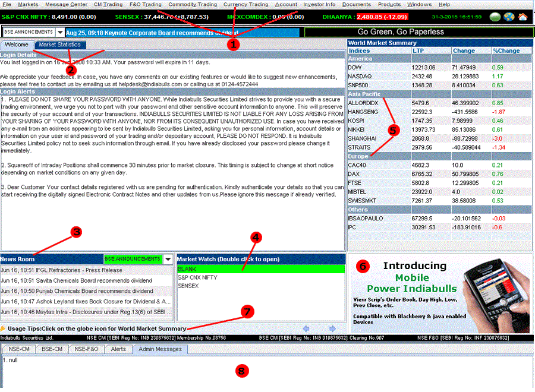Click the %Change column header
The image size is (535, 392).
pyautogui.click(x=506, y=50)
